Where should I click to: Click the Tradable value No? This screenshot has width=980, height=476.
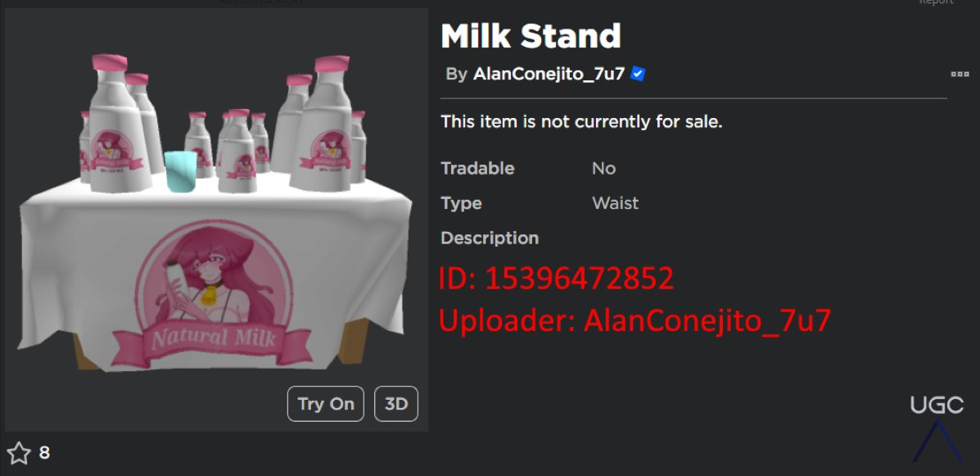tap(603, 168)
